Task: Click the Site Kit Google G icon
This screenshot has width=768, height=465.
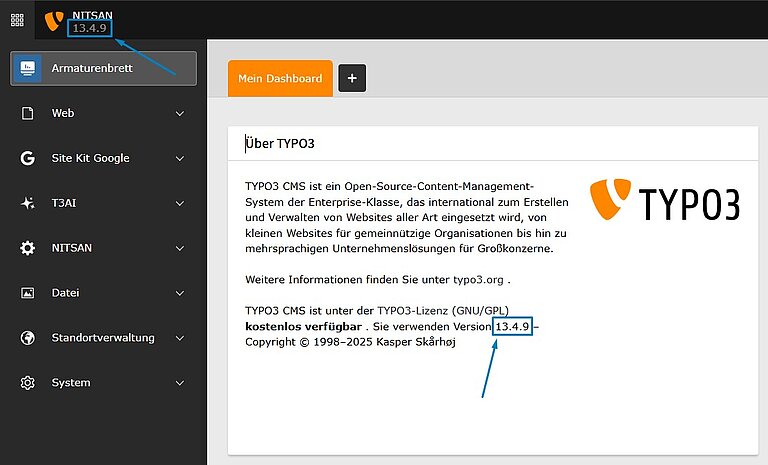Action: point(27,158)
